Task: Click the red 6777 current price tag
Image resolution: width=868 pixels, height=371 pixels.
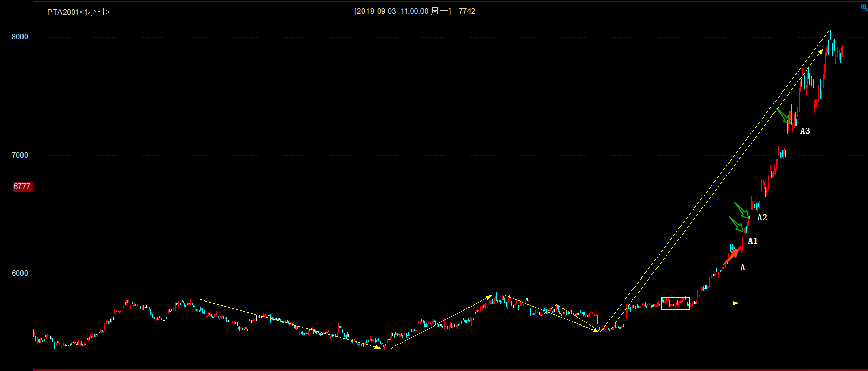Action: coord(22,187)
